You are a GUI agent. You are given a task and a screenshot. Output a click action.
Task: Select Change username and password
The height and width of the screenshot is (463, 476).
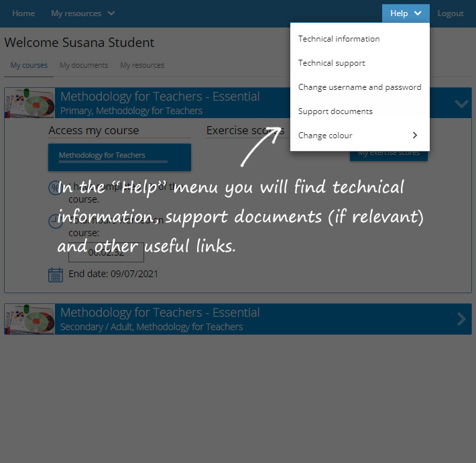359,87
